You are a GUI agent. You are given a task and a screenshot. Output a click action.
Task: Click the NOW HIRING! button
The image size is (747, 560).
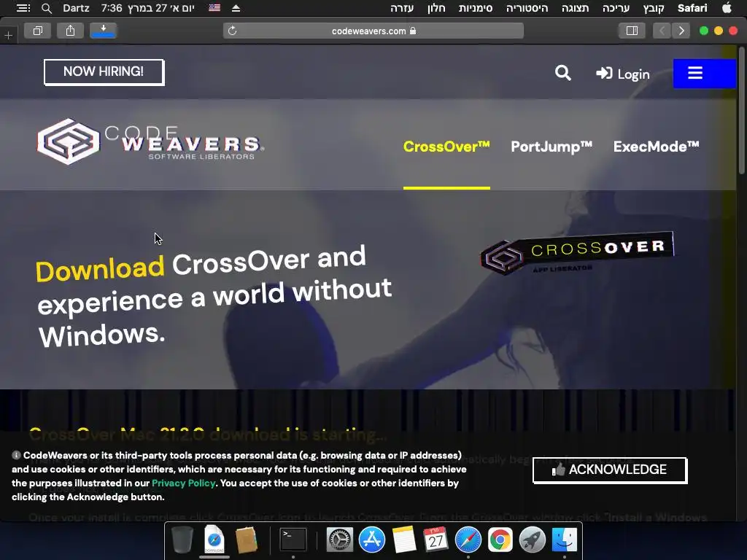(x=104, y=72)
